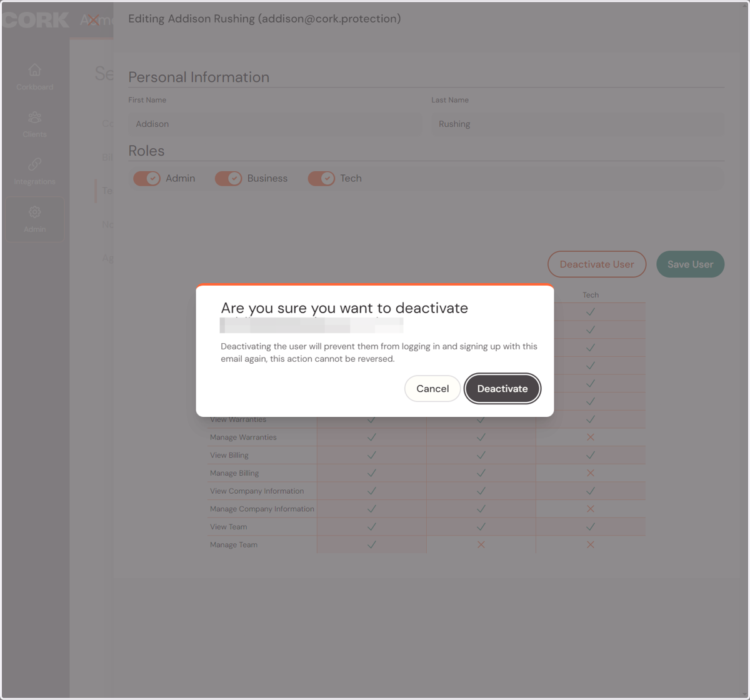This screenshot has height=700, width=750.
Task: Close the editing panel with the red X
Action: pos(93,20)
